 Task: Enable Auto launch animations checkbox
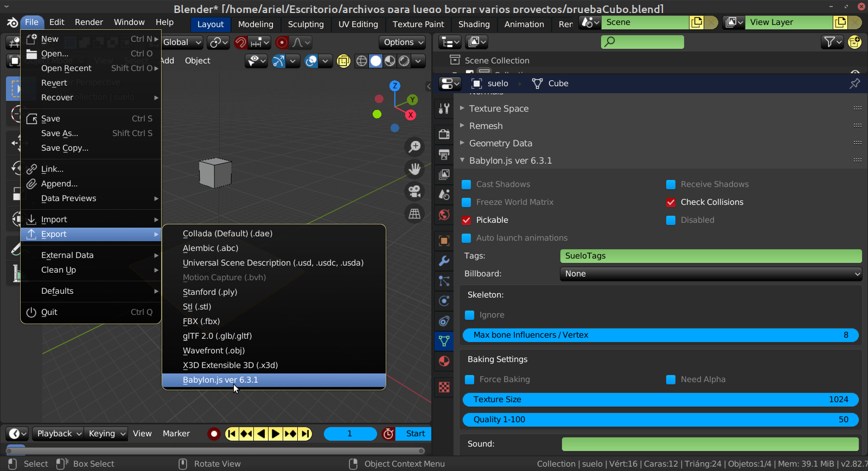pyautogui.click(x=466, y=238)
